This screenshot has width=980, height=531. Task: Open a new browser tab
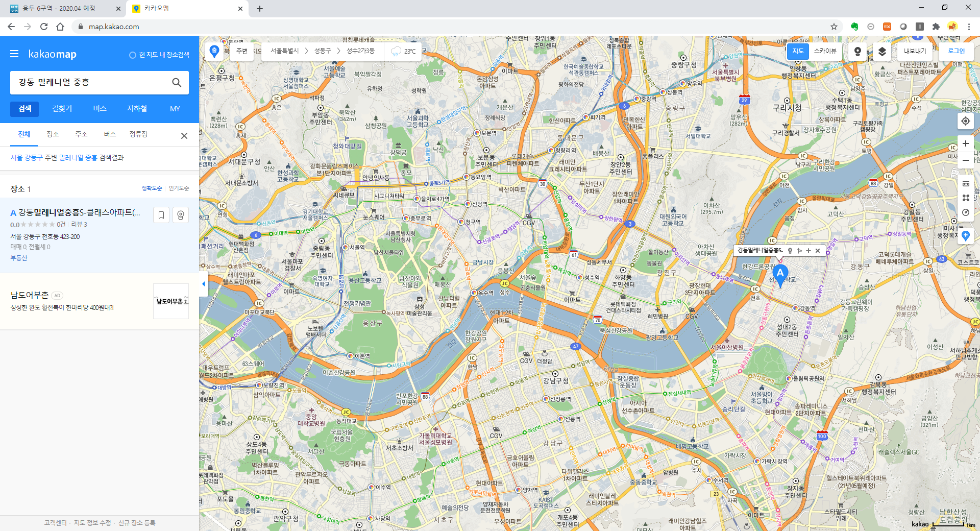[259, 9]
